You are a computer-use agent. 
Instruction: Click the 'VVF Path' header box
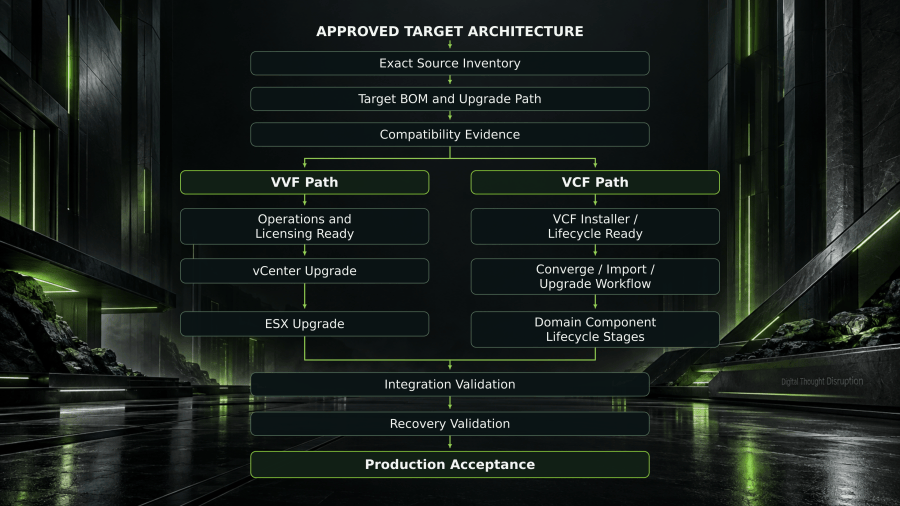coord(304,182)
